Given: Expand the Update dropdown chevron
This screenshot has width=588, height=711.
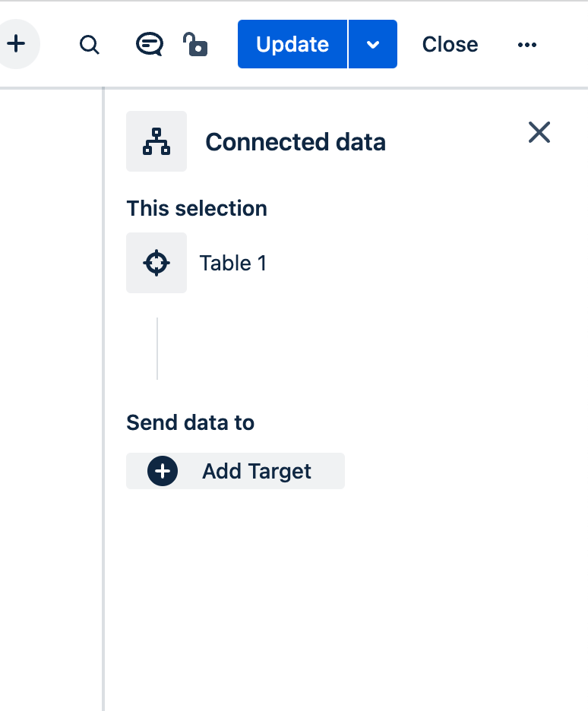Looking at the screenshot, I should pyautogui.click(x=373, y=44).
